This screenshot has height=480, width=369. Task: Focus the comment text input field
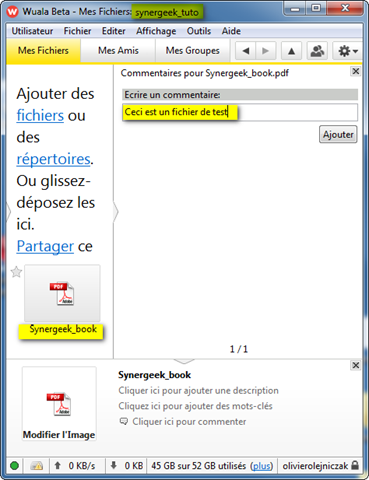(x=240, y=112)
